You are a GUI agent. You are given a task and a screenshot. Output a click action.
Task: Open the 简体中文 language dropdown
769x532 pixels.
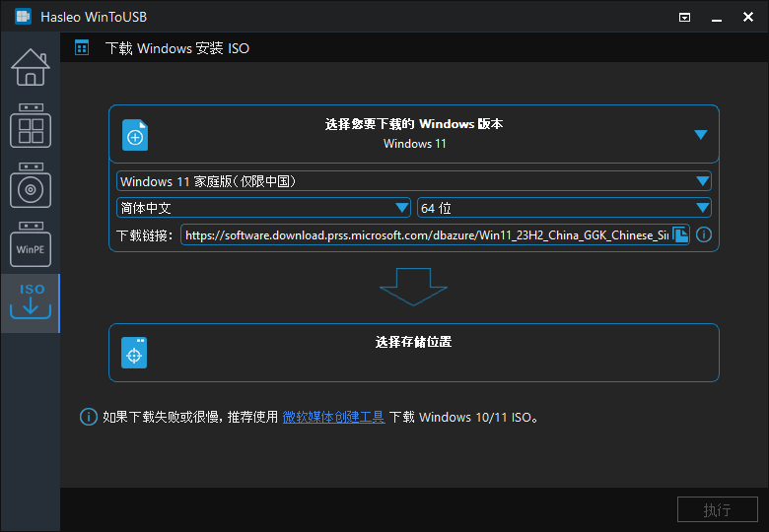pos(263,208)
